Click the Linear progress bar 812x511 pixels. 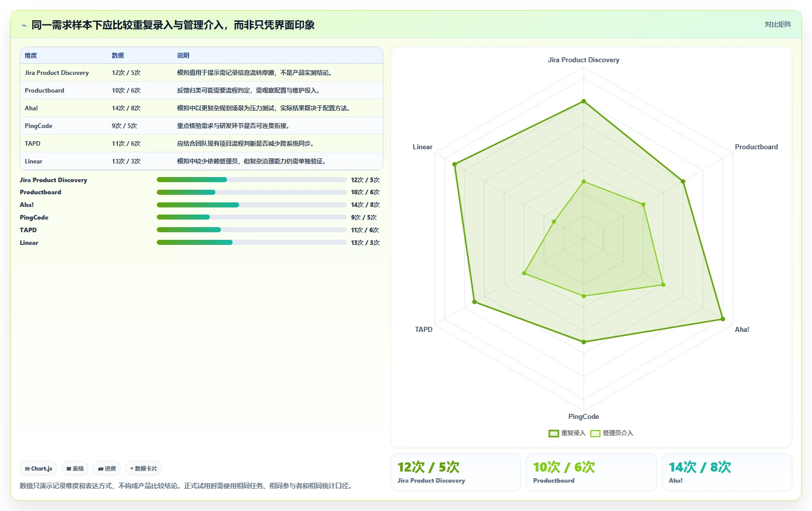pos(252,242)
